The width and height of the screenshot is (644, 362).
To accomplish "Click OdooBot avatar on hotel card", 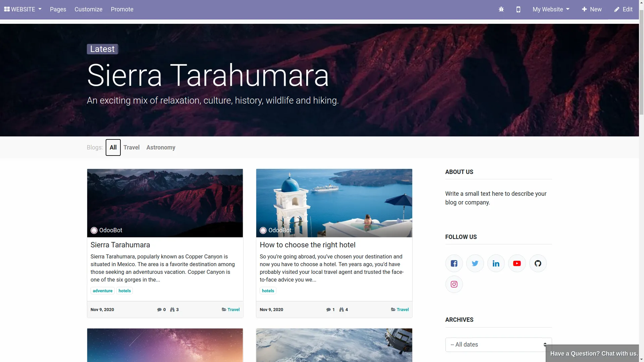I will (263, 231).
